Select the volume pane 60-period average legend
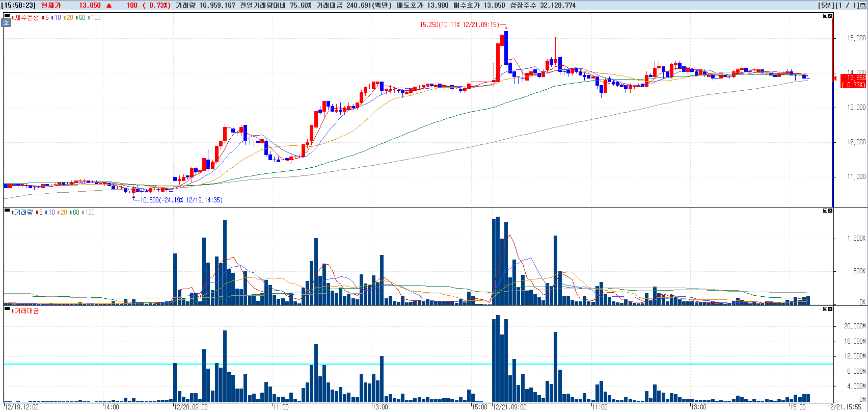 [75, 212]
